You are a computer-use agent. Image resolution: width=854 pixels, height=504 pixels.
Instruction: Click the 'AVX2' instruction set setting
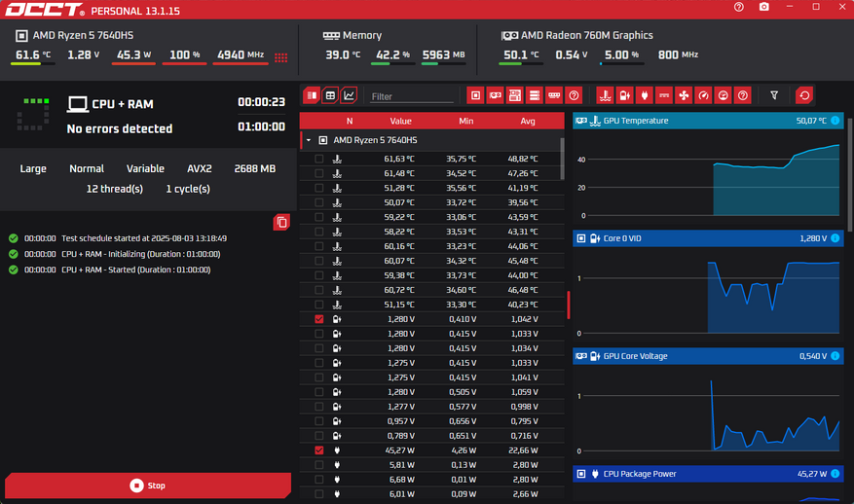click(200, 168)
